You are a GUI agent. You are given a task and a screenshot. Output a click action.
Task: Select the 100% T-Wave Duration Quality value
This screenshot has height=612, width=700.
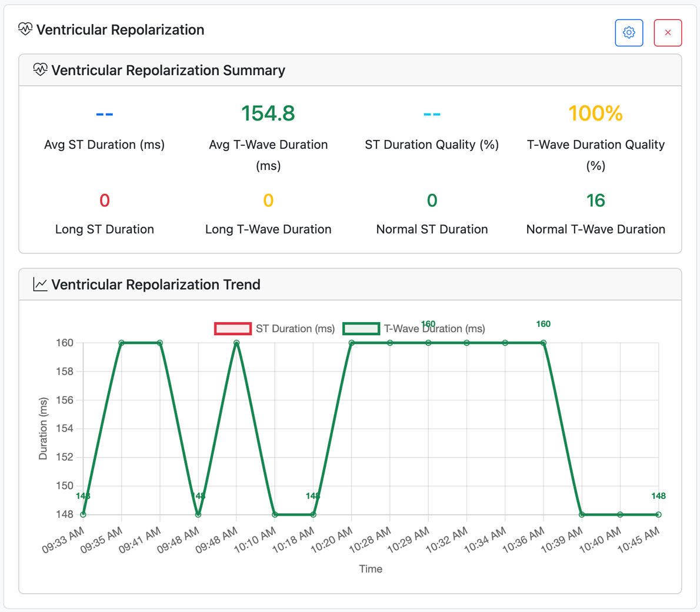click(x=595, y=113)
